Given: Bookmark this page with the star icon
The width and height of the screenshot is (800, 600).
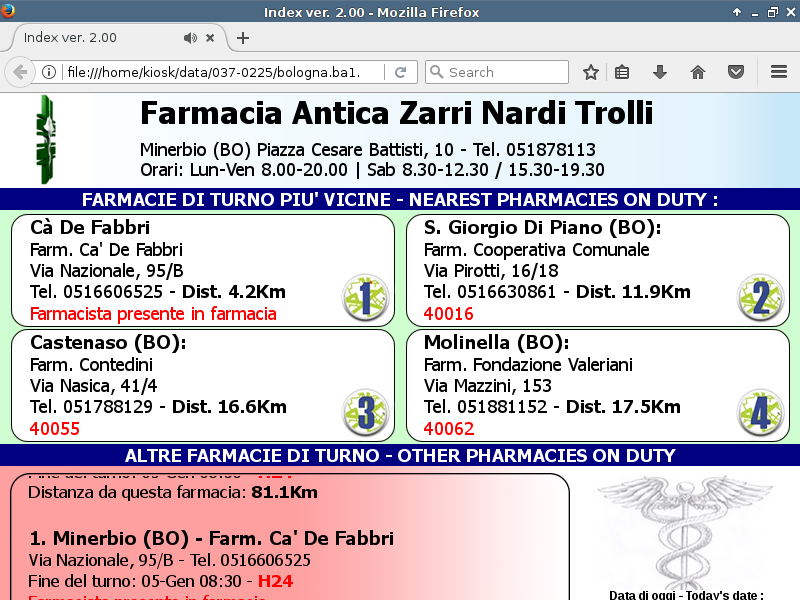Looking at the screenshot, I should pyautogui.click(x=591, y=72).
